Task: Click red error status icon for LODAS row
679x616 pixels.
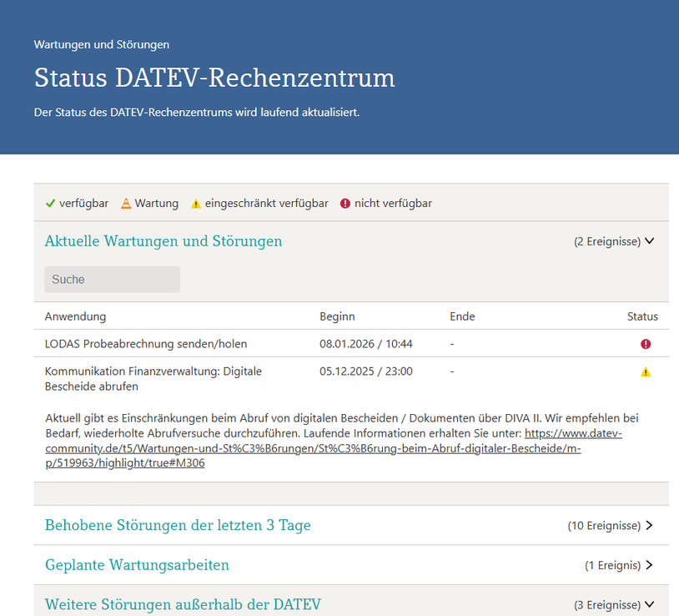Action: (646, 344)
